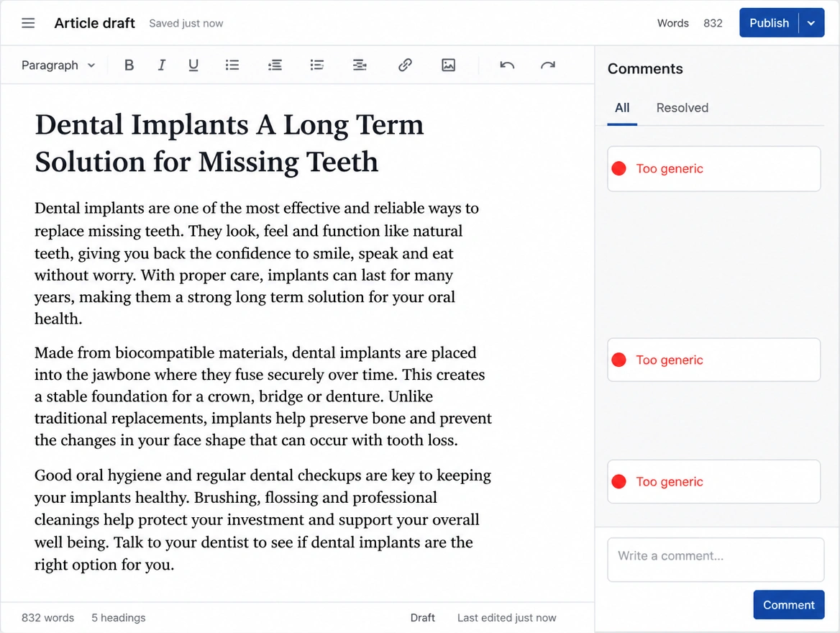The width and height of the screenshot is (840, 633).
Task: Click the indent icon left of link icon
Action: point(360,65)
